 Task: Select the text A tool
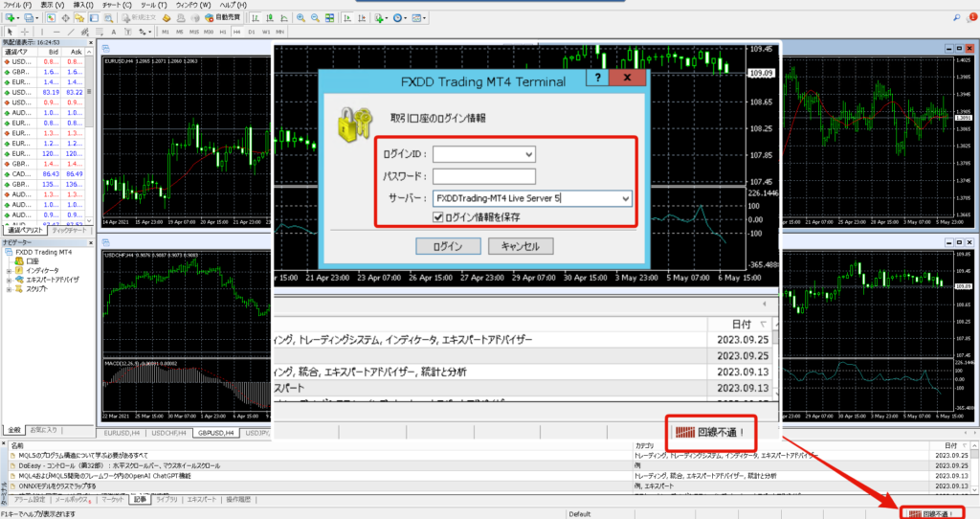point(113,32)
